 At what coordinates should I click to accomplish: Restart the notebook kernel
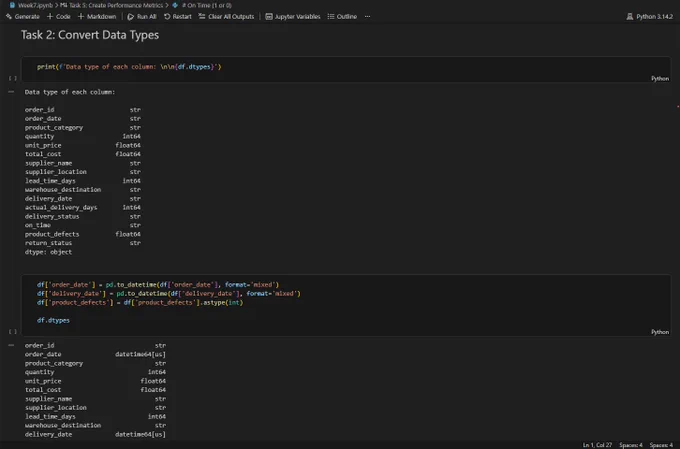(x=178, y=16)
